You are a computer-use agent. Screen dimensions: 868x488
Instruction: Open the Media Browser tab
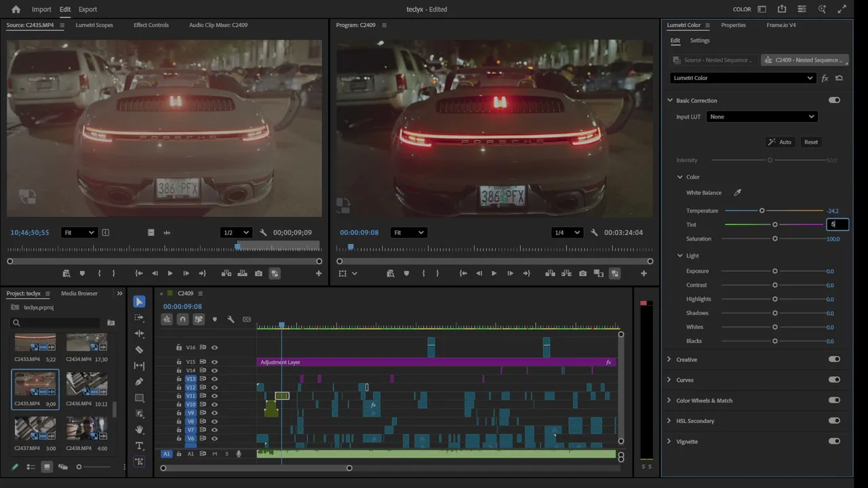tap(79, 293)
